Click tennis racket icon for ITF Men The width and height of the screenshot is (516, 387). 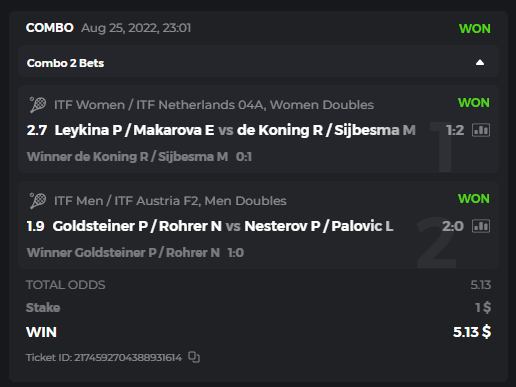pyautogui.click(x=38, y=201)
